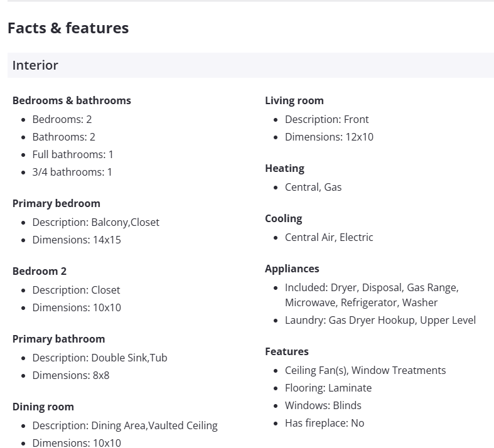Select Dining Area,Vaulted Ceiling description

coord(154,425)
